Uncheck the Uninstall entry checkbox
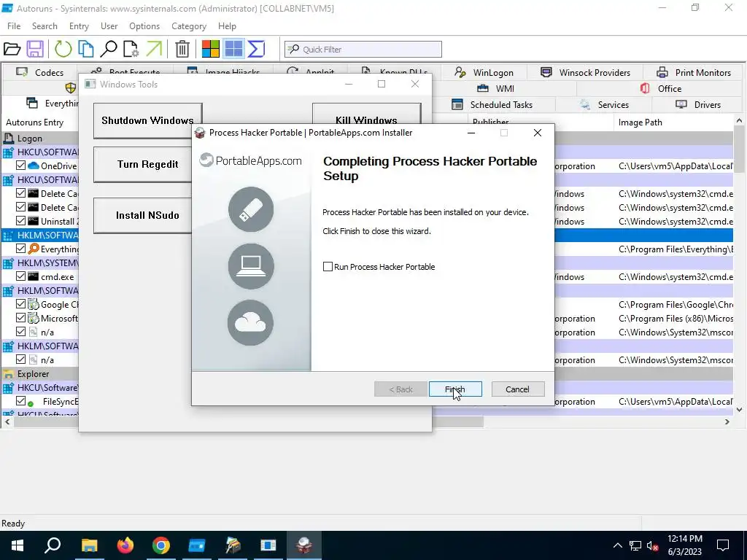 point(20,221)
